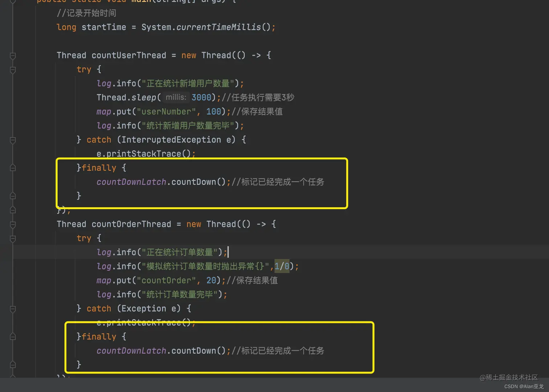549x392 pixels.
Task: Collapse the countOrderThread lambda fold marker
Action: click(13, 224)
